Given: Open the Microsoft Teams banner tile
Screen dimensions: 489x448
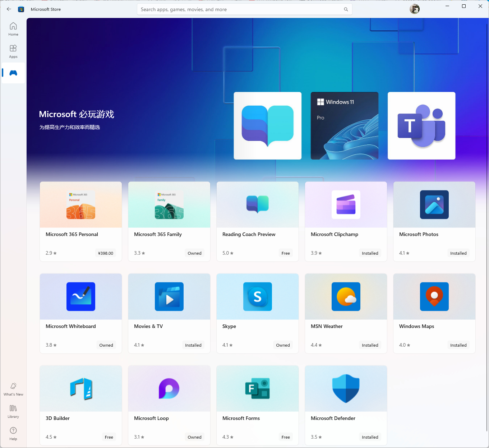Looking at the screenshot, I should [421, 126].
